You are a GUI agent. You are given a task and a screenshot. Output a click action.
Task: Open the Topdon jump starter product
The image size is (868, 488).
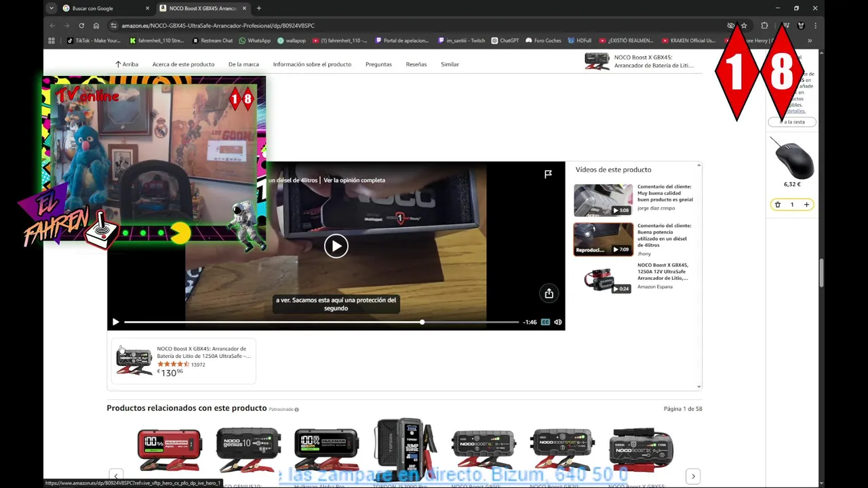point(406,449)
